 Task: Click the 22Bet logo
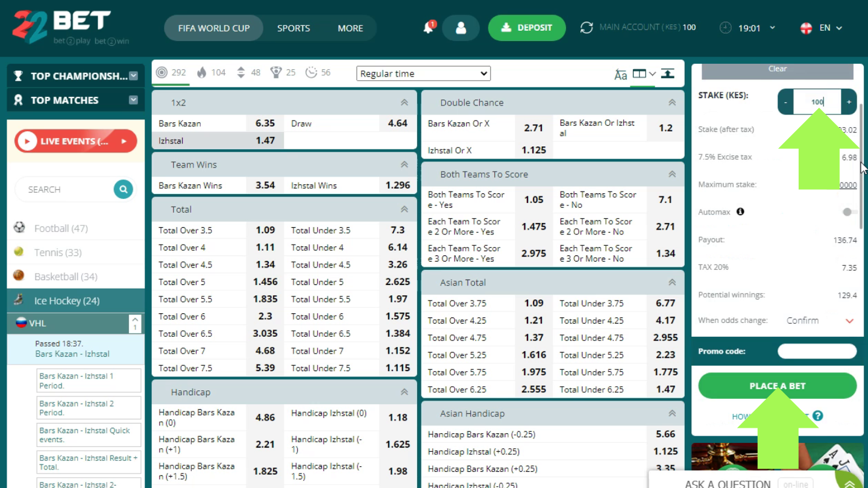pos(61,27)
